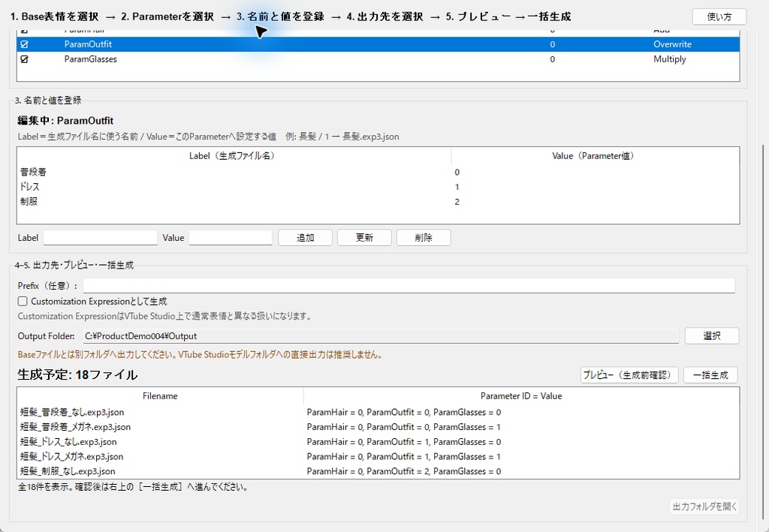Uncheck the ParamGlasses row checkbox

pyautogui.click(x=24, y=59)
